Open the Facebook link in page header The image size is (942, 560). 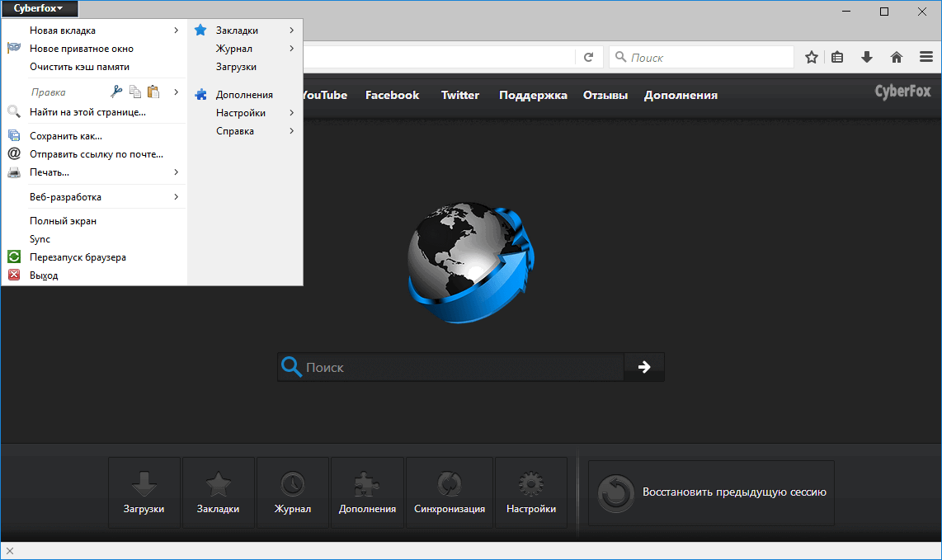(392, 95)
